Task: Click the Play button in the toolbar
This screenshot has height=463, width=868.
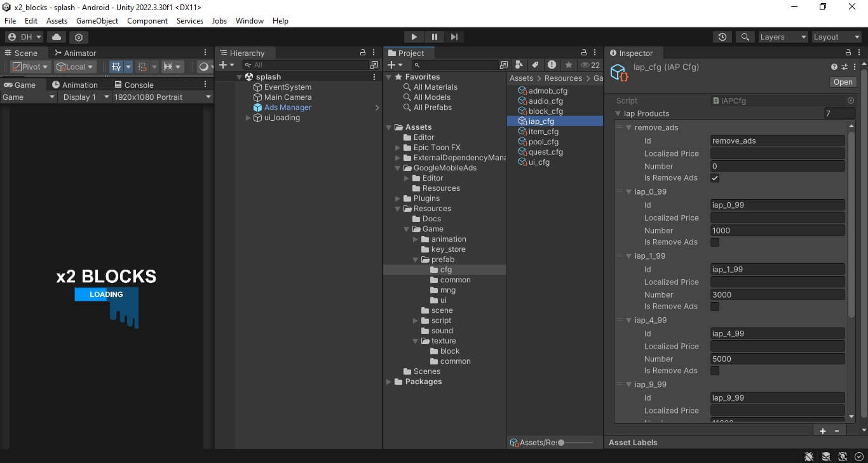Action: 414,37
